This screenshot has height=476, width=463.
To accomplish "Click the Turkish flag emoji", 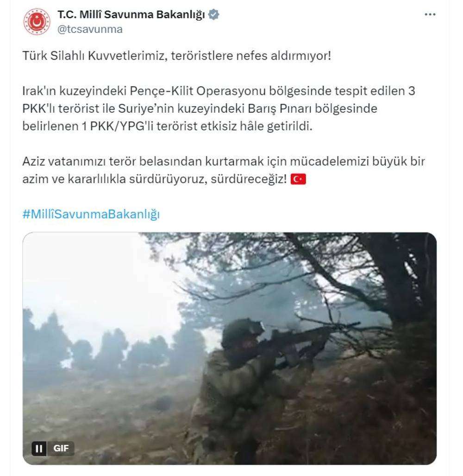I will click(298, 179).
